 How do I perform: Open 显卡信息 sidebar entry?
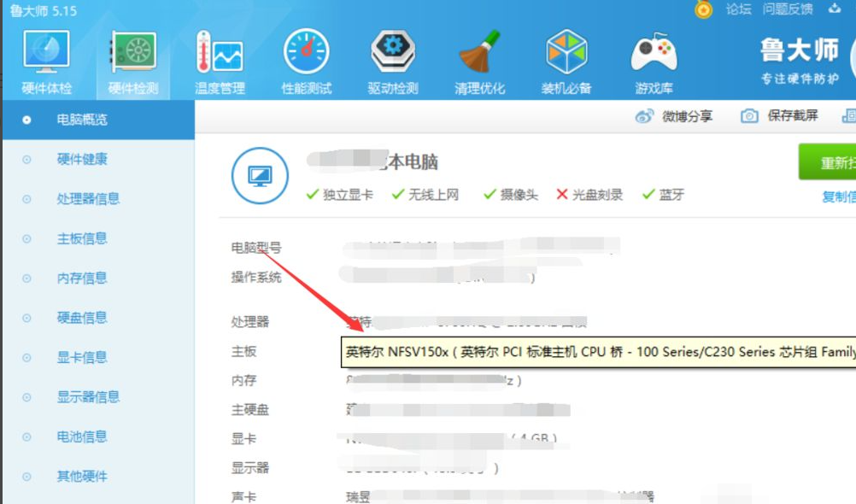tap(82, 357)
